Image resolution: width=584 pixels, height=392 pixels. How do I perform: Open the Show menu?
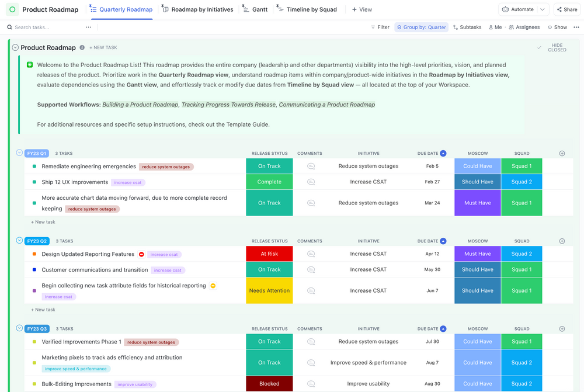557,27
